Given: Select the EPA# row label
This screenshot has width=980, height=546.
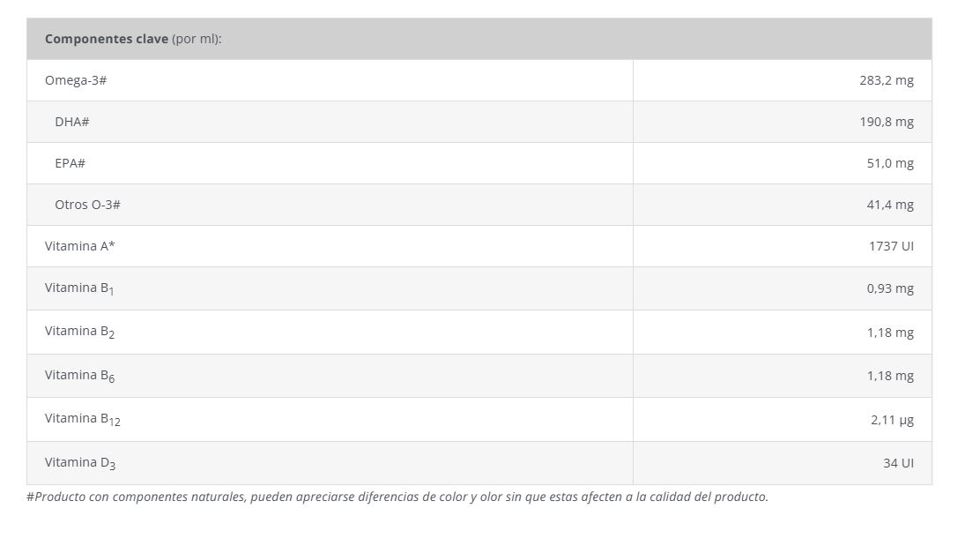Looking at the screenshot, I should 70,163.
